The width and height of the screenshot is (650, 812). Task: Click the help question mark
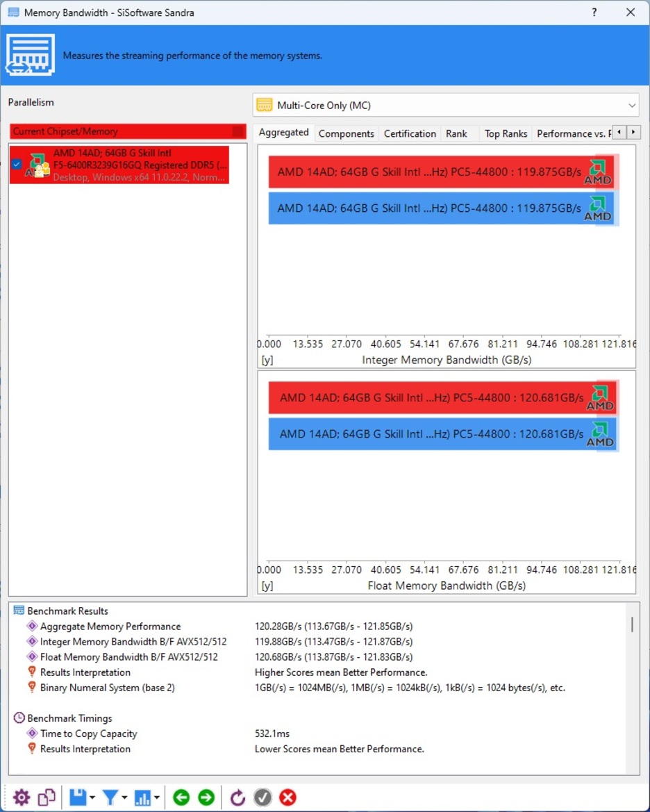coord(594,13)
